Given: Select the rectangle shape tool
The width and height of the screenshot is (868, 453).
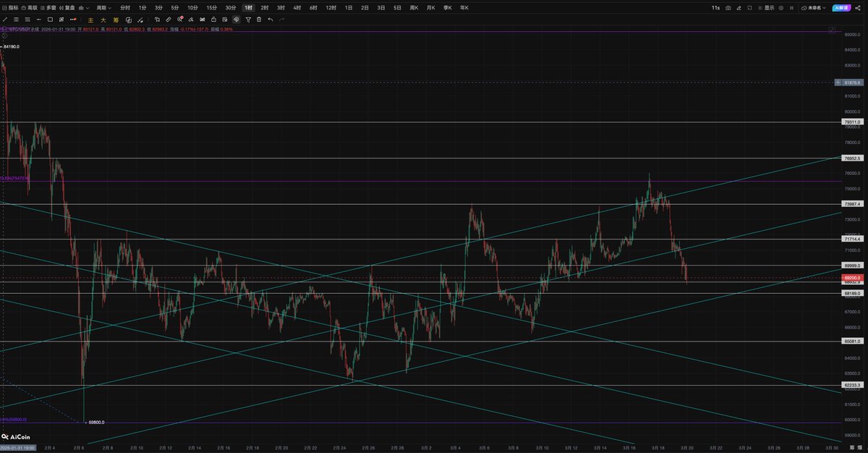Looking at the screenshot, I should [50, 20].
